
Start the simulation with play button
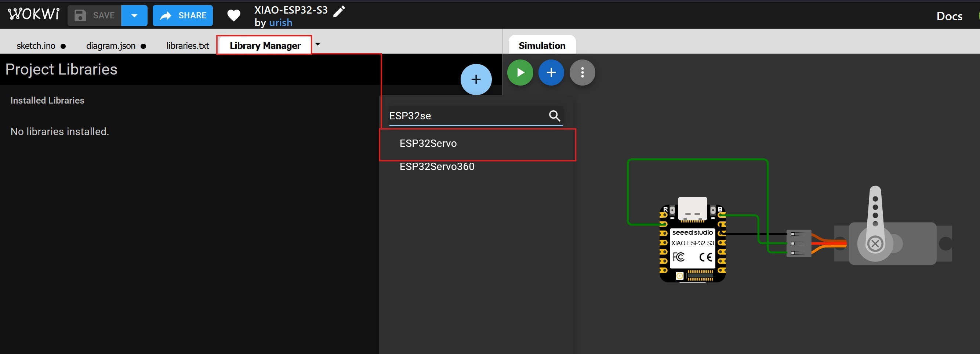coord(520,73)
